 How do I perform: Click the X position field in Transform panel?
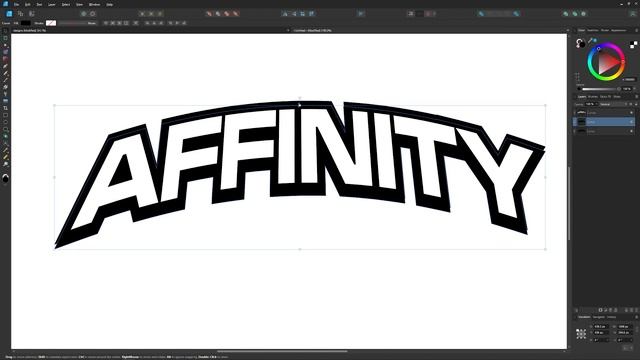(x=600, y=327)
